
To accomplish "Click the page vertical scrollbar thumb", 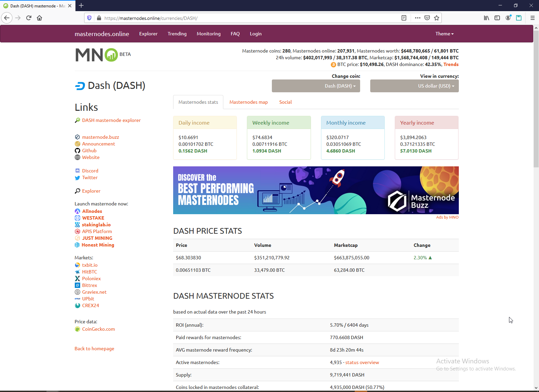I will tap(536, 99).
